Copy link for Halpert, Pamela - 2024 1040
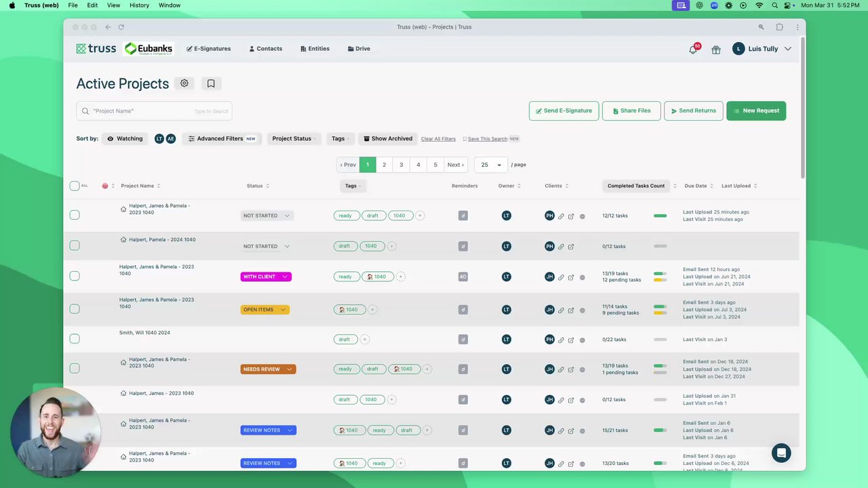 pos(561,247)
